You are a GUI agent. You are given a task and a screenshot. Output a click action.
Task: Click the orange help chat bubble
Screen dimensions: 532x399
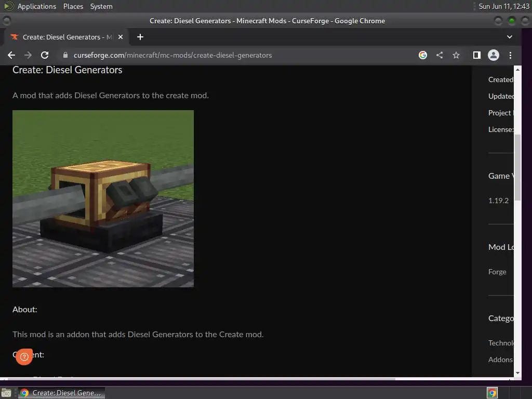(x=24, y=356)
